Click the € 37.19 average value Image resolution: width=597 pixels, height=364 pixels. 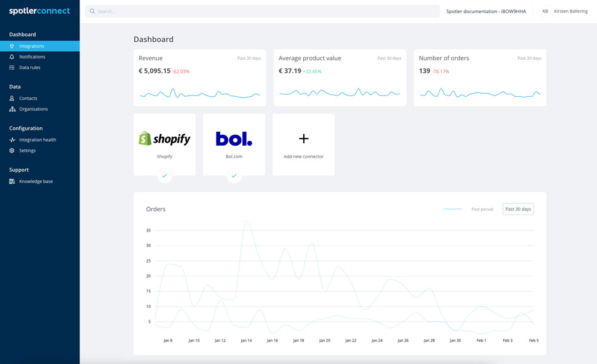(290, 71)
